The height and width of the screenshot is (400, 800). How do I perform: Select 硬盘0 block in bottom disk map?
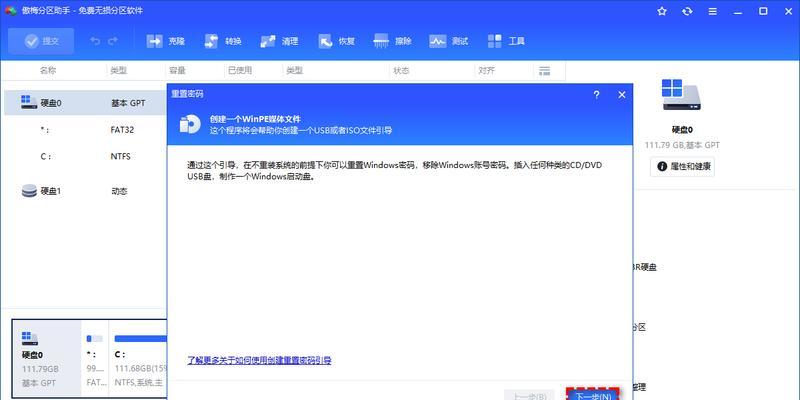click(x=46, y=359)
